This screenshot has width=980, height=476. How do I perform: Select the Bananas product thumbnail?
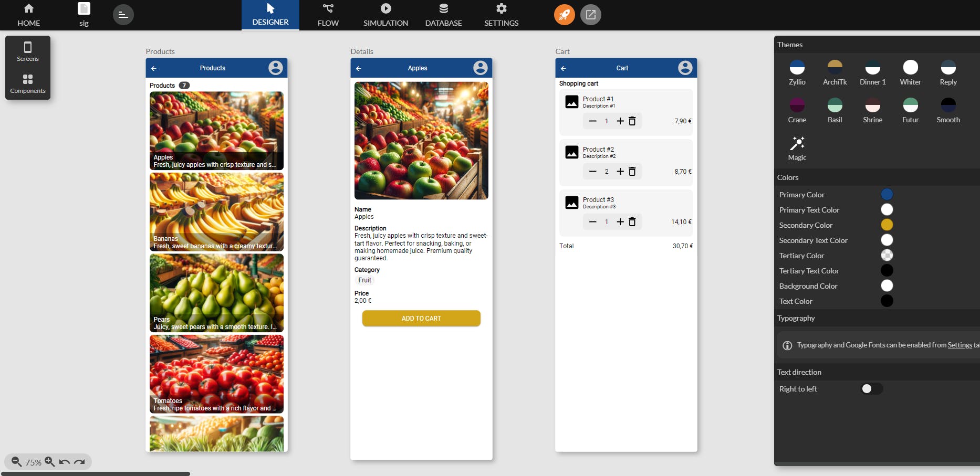coord(216,212)
